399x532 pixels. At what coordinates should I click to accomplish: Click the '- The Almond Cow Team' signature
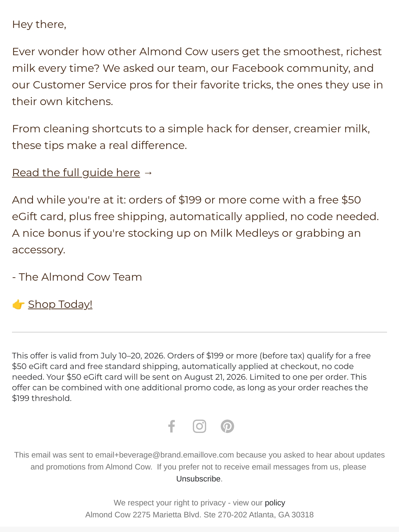click(x=77, y=277)
